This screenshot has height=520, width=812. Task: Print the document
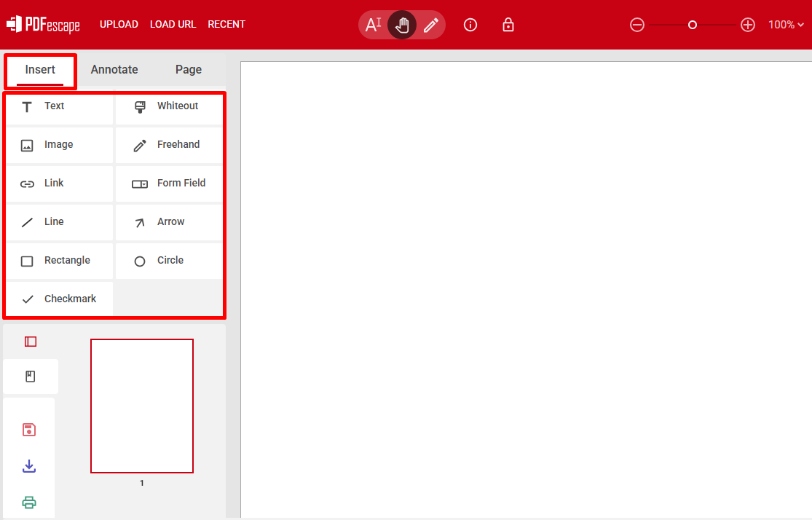29,503
